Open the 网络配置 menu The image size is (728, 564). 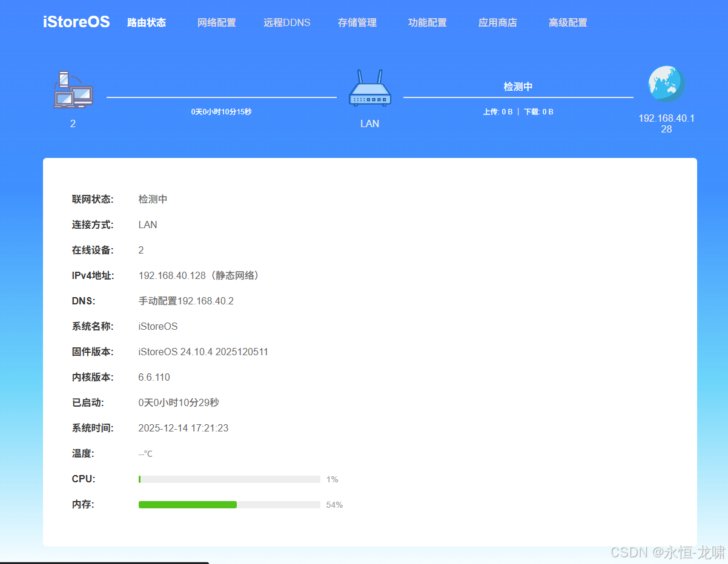coord(217,22)
